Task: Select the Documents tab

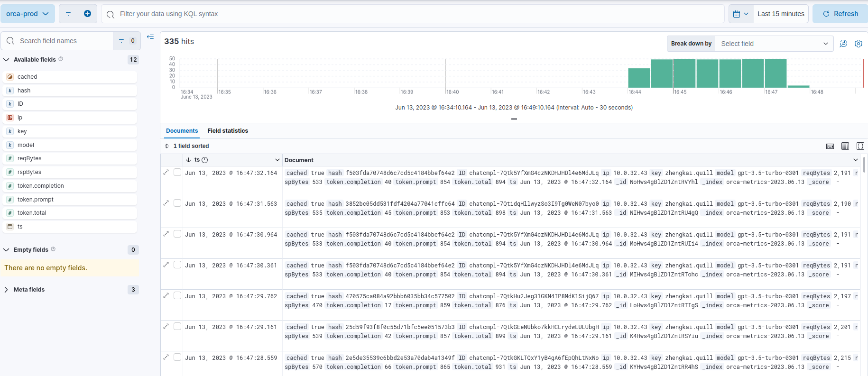Action: coord(182,131)
